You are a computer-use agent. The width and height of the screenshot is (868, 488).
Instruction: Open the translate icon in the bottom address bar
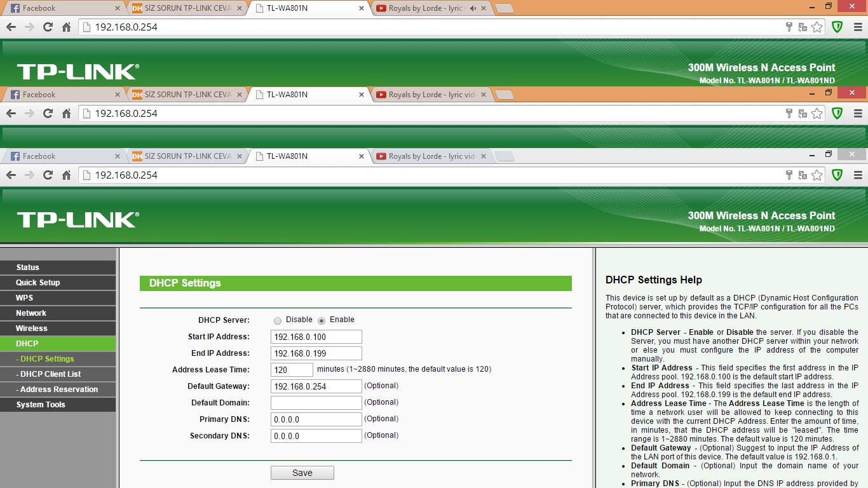[x=803, y=175]
